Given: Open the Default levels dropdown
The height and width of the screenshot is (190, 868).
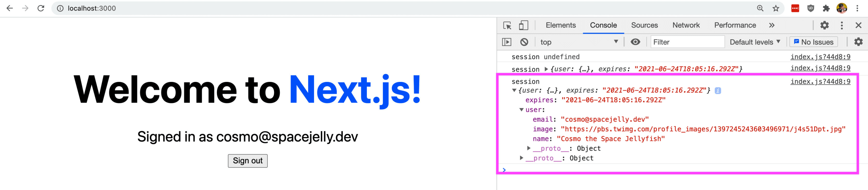Looking at the screenshot, I should pyautogui.click(x=755, y=42).
